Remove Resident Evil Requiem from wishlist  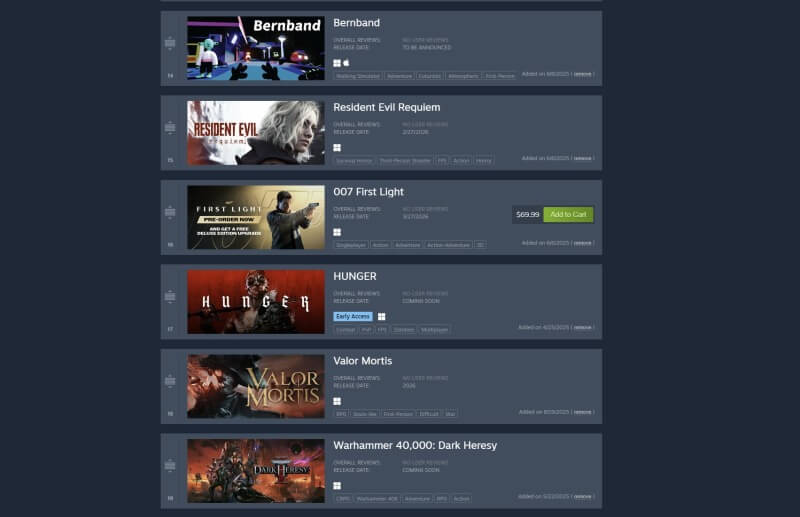click(x=582, y=158)
